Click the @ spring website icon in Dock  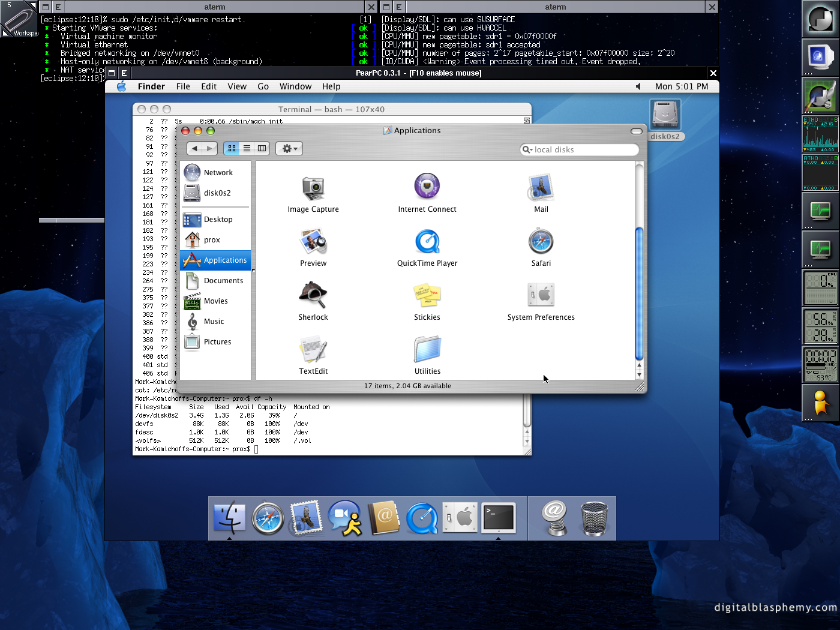pos(555,518)
